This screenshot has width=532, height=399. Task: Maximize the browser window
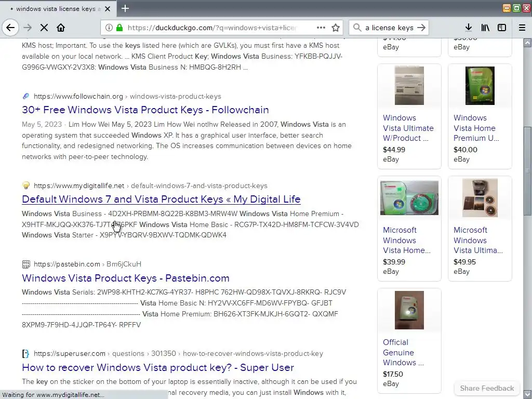[516, 8]
